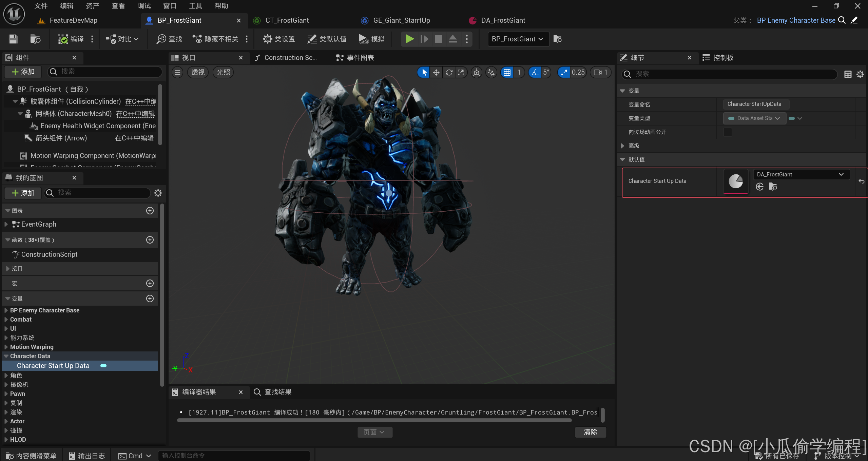Expand the Motion Warping variable category
The image size is (868, 461).
pos(6,347)
